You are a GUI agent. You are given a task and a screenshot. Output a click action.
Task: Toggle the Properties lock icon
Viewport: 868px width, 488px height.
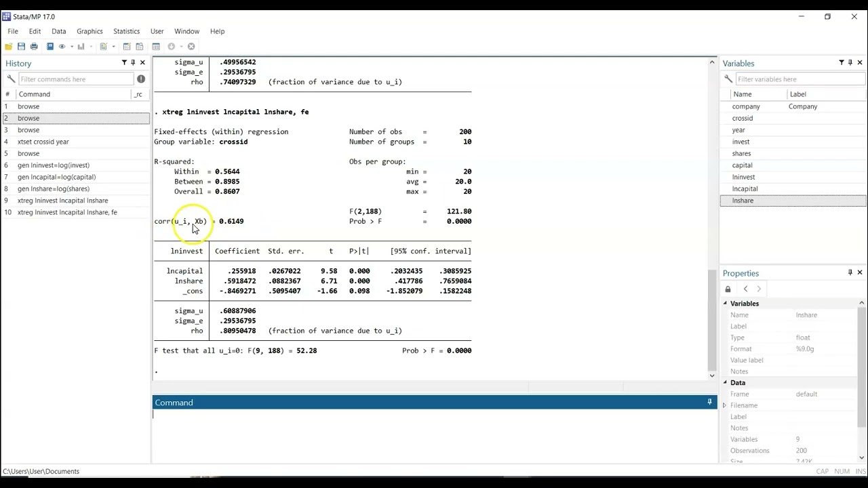pyautogui.click(x=728, y=289)
